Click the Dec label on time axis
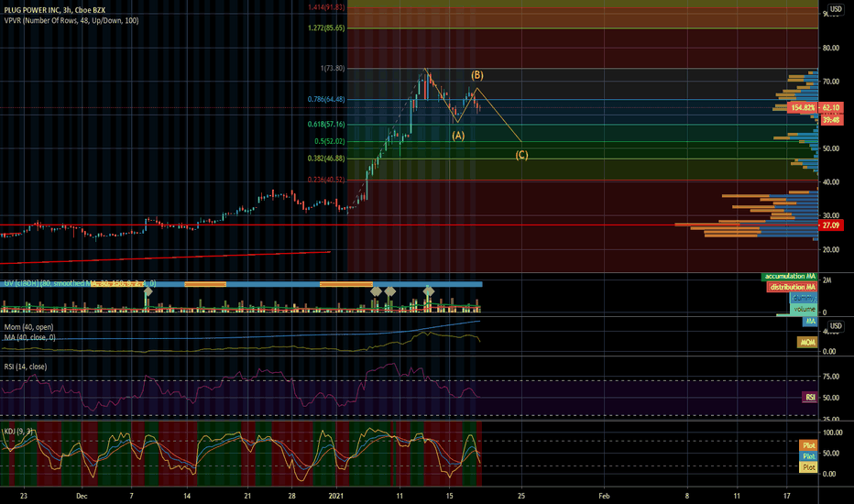Image resolution: width=854 pixels, height=504 pixels. (x=82, y=496)
